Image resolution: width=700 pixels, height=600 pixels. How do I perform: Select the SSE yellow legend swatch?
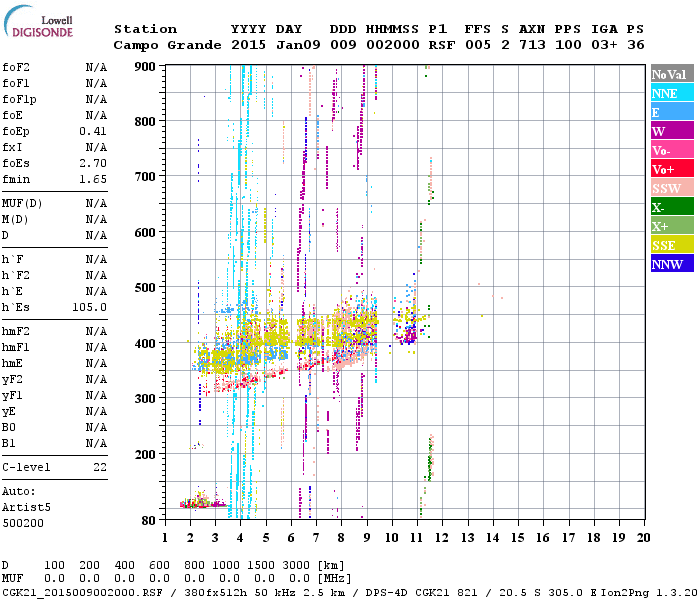(672, 245)
